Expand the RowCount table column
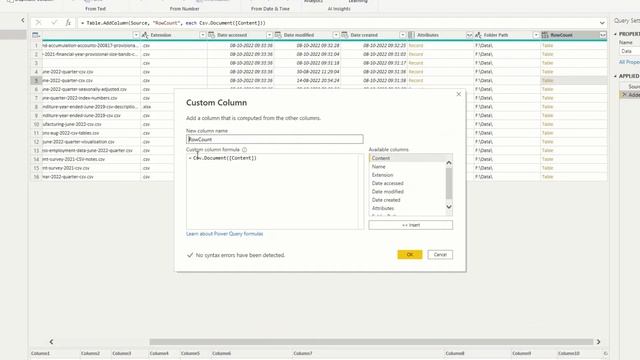 pos(602,35)
